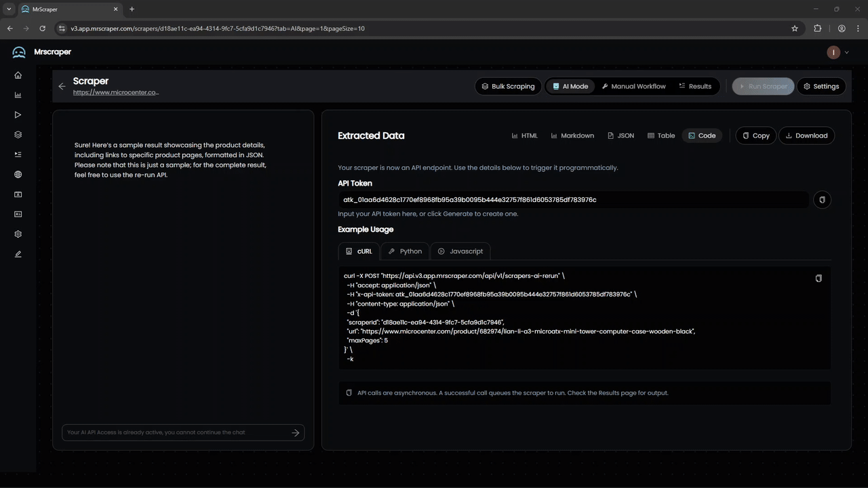Open the browser tab search dropdown
Screen dimensions: 868x488
[x=9, y=9]
